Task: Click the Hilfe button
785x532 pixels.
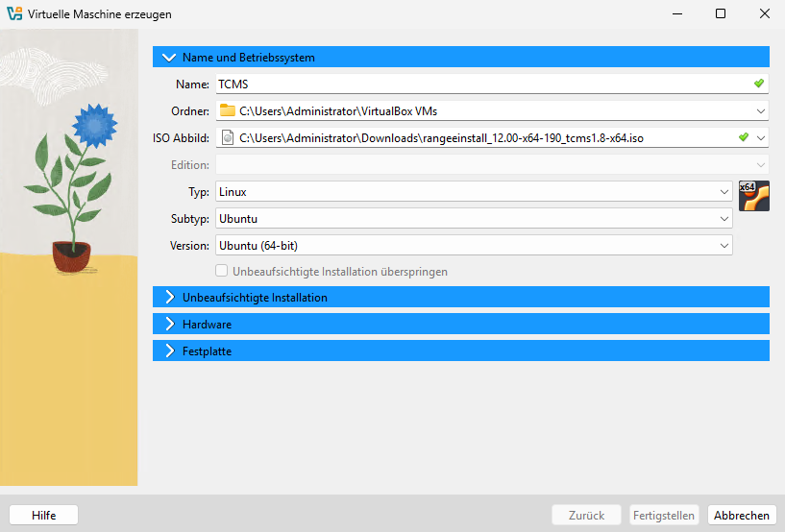Action: click(43, 516)
